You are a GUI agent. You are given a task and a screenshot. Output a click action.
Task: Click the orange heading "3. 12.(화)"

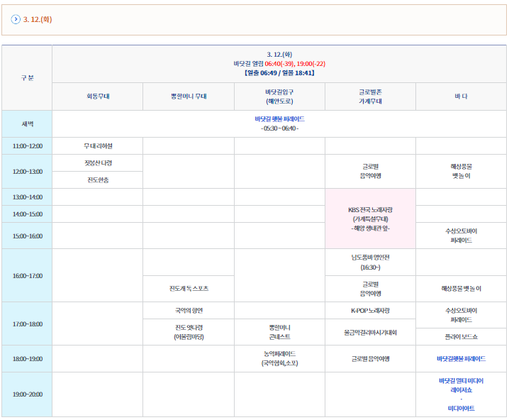click(x=38, y=19)
